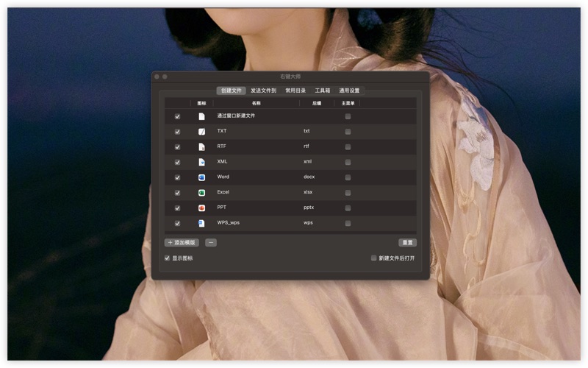Enable 主菜单 checkbox for PPT
The width and height of the screenshot is (588, 368).
click(x=348, y=208)
